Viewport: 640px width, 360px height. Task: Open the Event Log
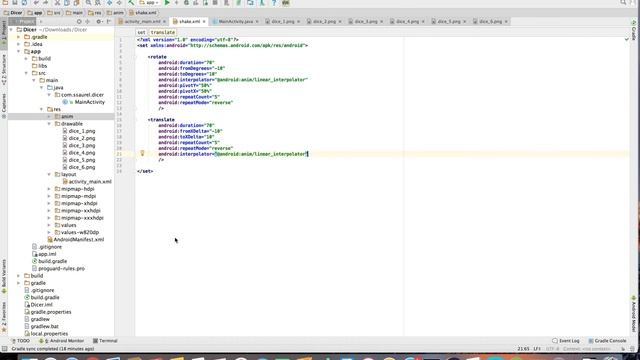(x=566, y=341)
